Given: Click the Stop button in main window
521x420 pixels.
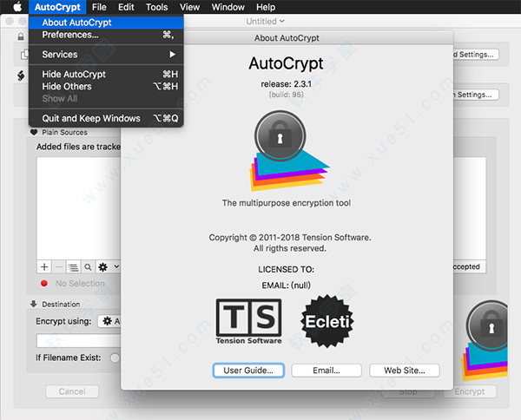Looking at the screenshot, I should [408, 392].
